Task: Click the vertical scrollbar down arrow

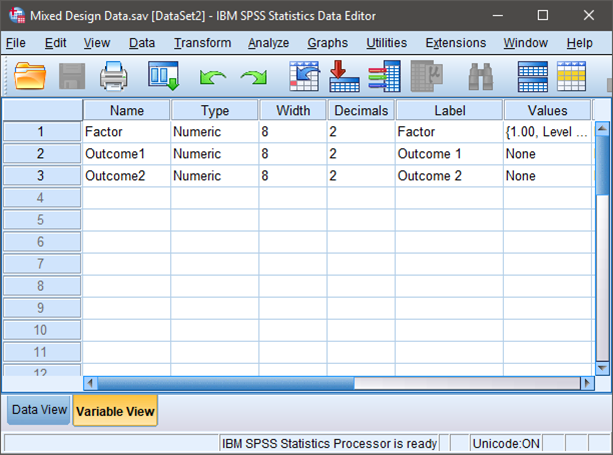Action: pos(602,368)
